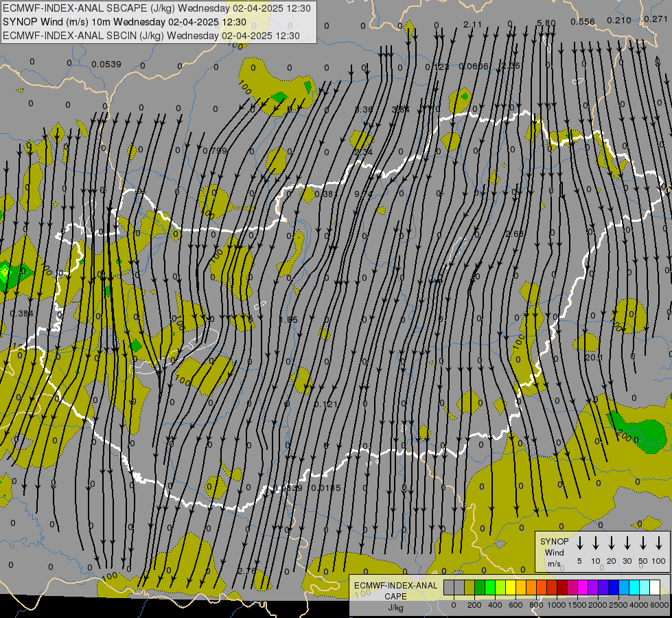The image size is (672, 618).
Task: Click the wind arrow above the 100 label
Action: click(x=659, y=543)
